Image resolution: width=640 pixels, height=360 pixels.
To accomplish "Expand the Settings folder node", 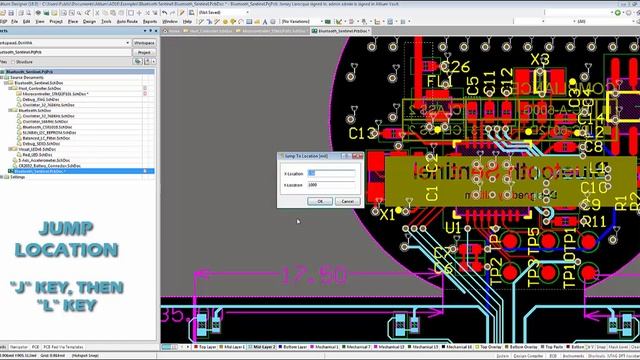I will coord(2,177).
